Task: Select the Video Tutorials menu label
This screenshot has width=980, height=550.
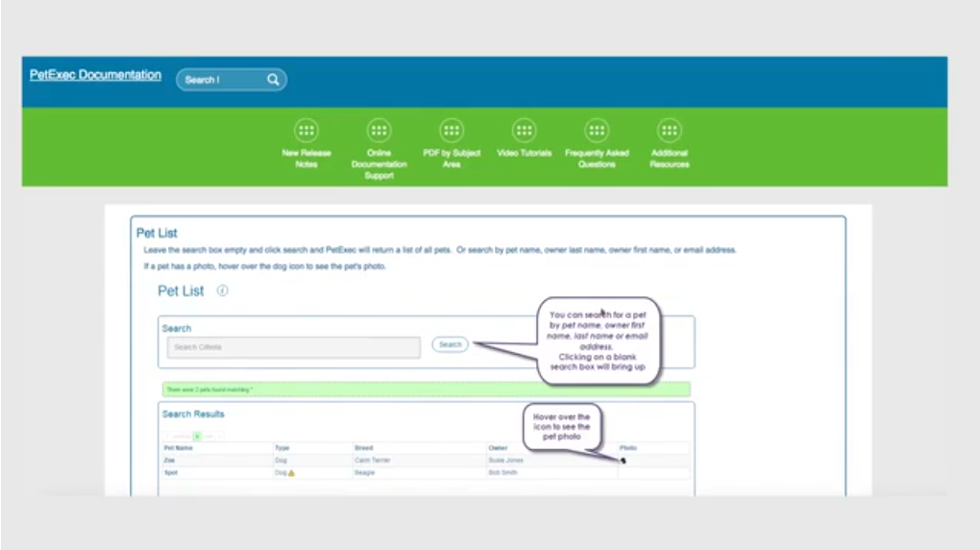Action: (524, 153)
